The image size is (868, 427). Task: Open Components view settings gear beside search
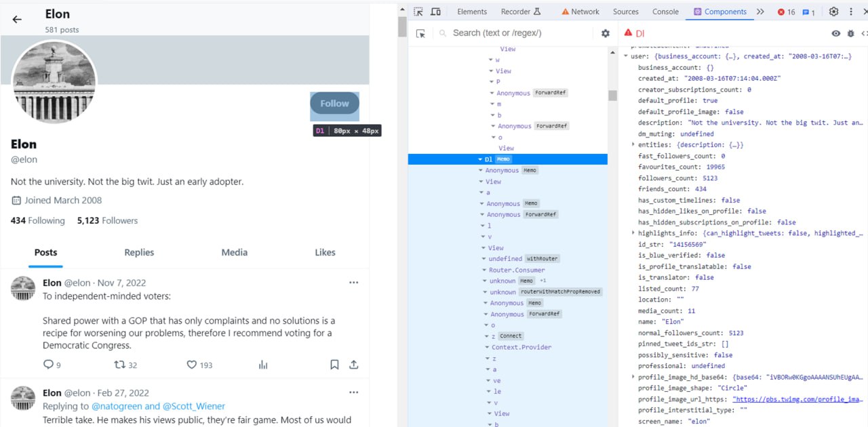[606, 33]
